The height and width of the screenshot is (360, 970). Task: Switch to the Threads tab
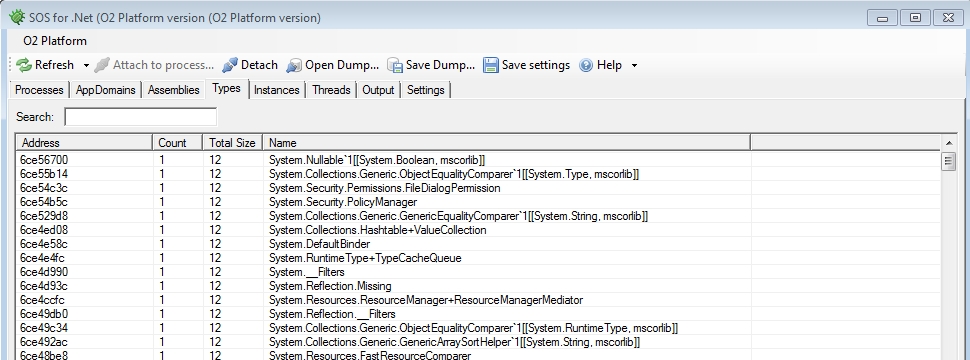(331, 90)
